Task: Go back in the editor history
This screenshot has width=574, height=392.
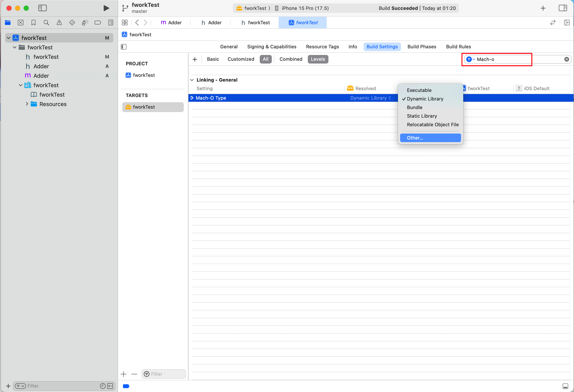Action: 137,23
